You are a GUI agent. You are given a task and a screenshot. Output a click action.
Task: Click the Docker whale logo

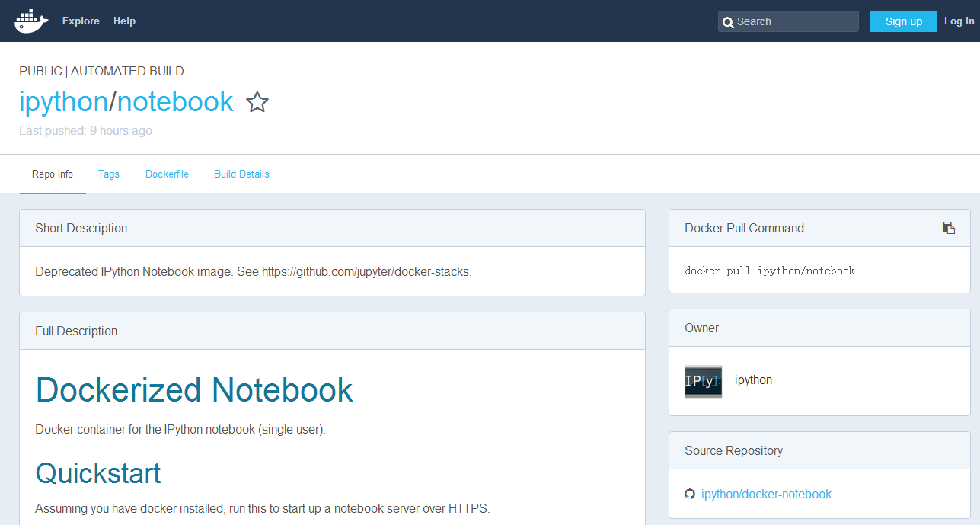tap(31, 21)
